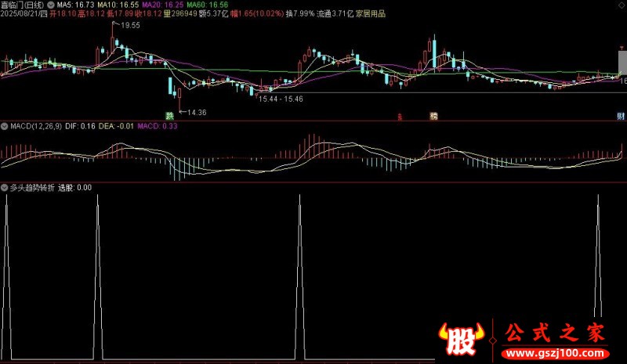This screenshot has height=364, width=627.
Task: Click the stock title 喜临门(日线)
Action: [x=23, y=5]
